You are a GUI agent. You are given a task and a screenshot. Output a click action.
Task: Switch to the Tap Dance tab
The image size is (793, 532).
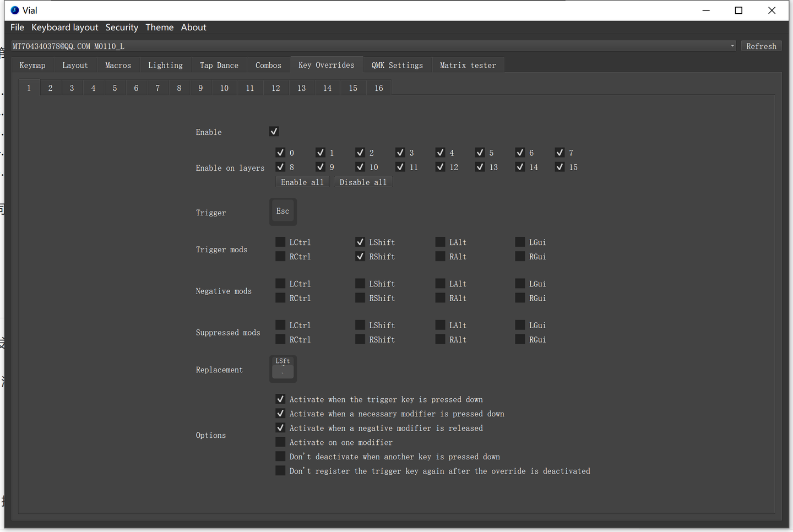coord(219,66)
